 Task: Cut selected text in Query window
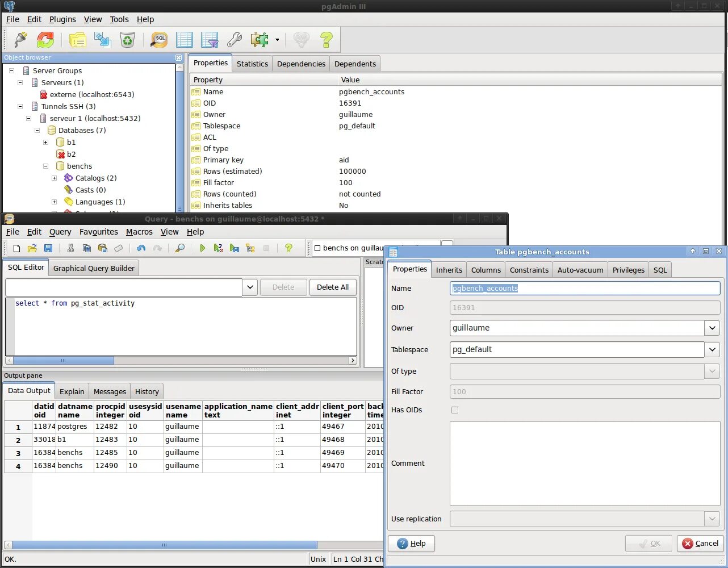71,248
